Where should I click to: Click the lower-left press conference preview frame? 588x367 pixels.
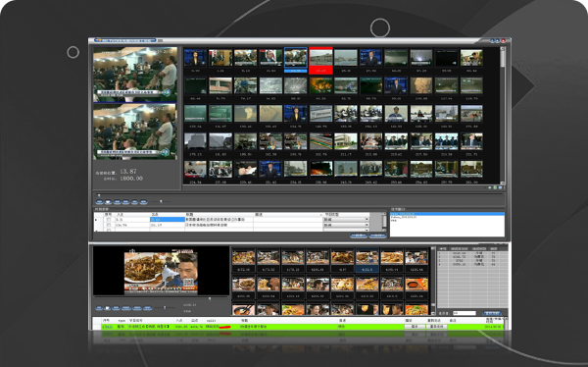[x=135, y=131]
